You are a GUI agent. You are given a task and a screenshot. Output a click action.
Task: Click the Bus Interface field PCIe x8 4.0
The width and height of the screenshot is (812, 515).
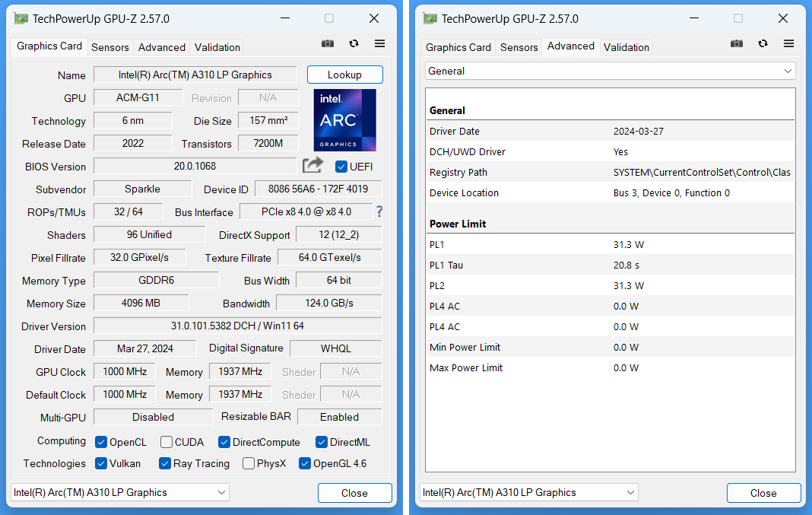[306, 211]
